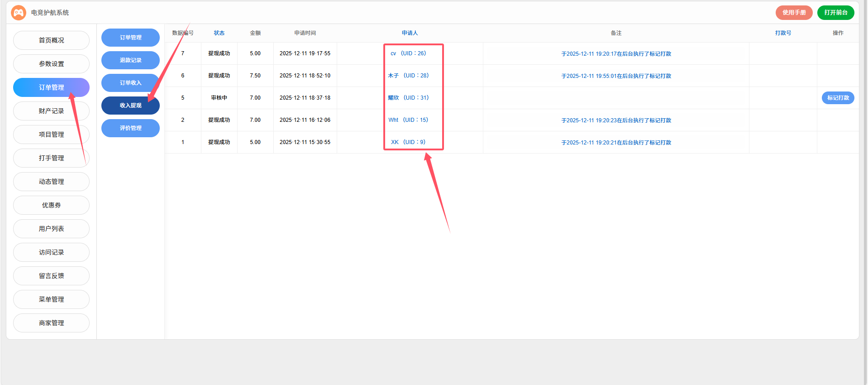Click the 申请人 column header

pyautogui.click(x=410, y=33)
